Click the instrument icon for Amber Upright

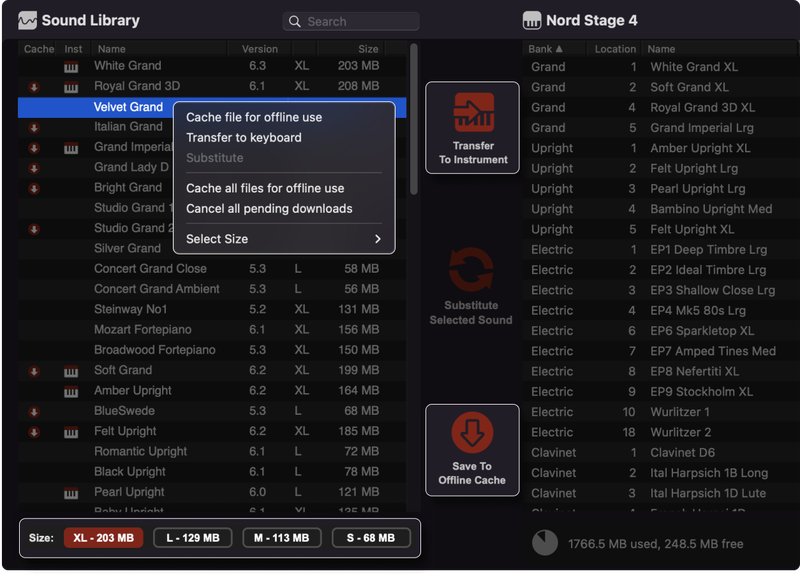point(71,392)
